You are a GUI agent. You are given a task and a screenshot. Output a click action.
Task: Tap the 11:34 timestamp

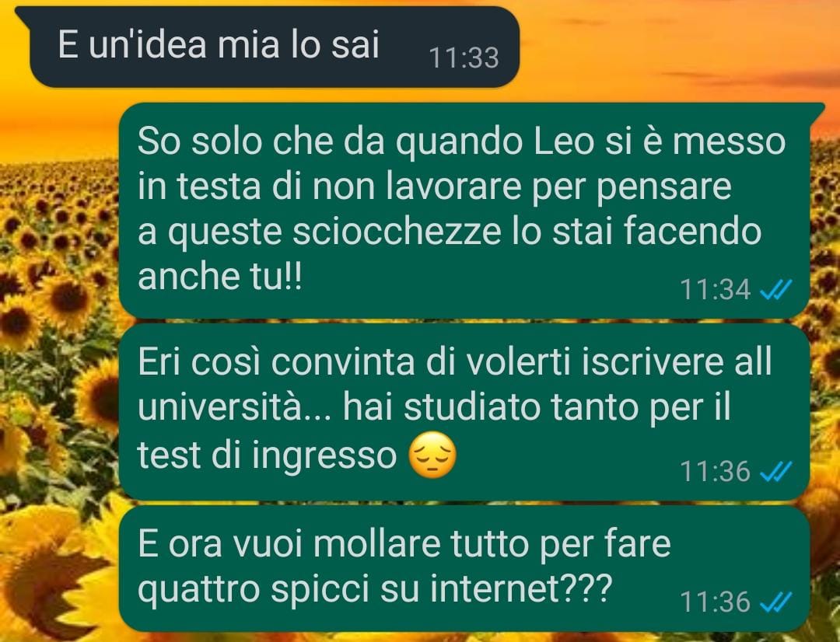[716, 290]
